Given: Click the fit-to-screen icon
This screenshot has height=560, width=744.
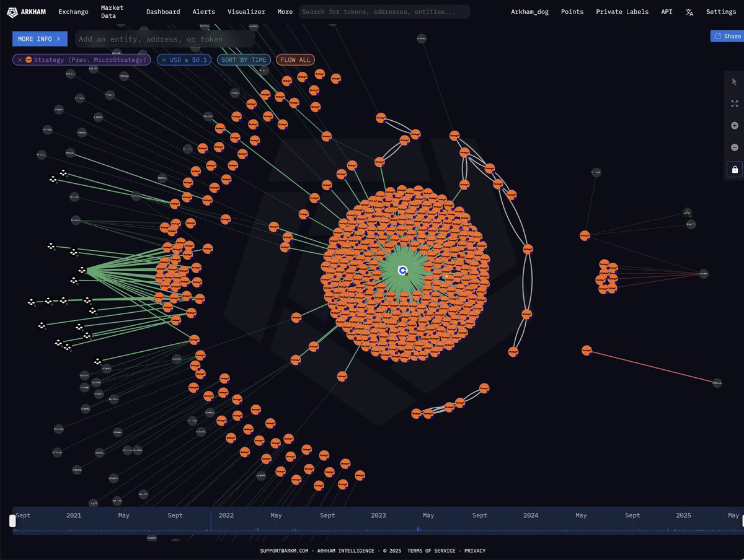Looking at the screenshot, I should [x=734, y=103].
